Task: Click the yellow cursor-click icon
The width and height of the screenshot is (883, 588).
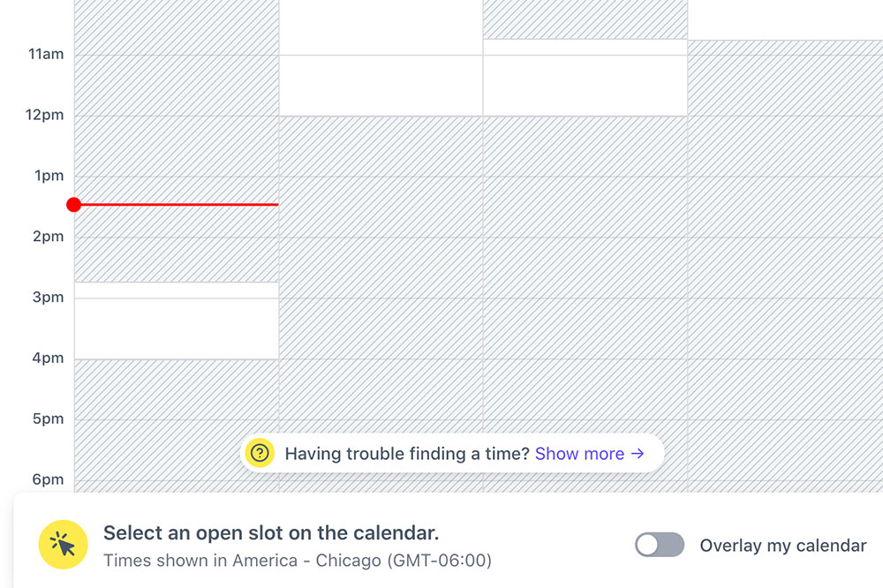Action: point(63,545)
